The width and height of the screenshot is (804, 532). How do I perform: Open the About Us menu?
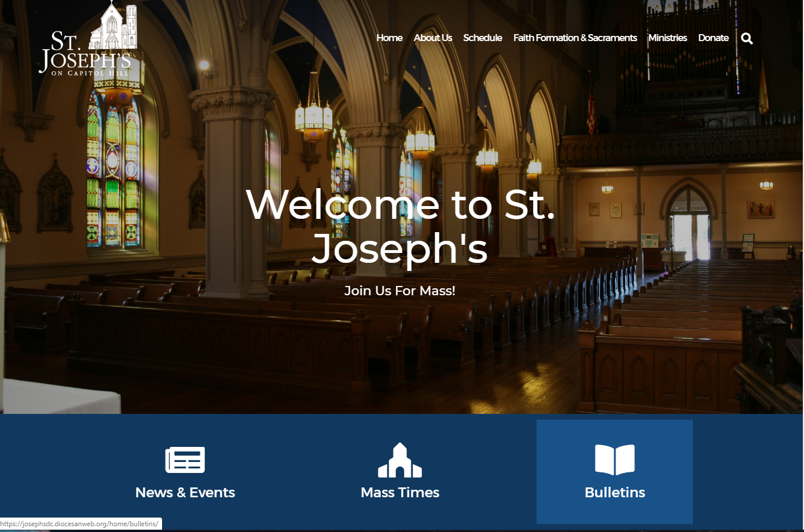pos(432,38)
